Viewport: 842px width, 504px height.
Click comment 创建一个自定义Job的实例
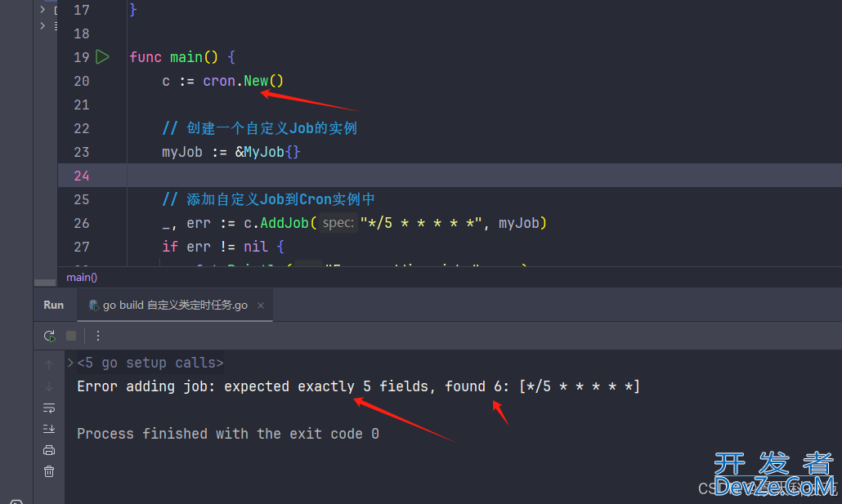259,128
